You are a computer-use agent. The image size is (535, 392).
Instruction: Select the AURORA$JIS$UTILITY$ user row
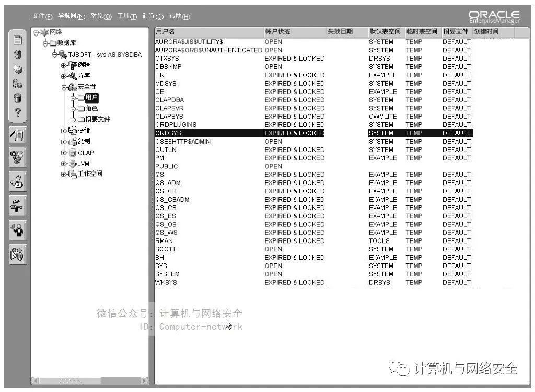(x=313, y=42)
